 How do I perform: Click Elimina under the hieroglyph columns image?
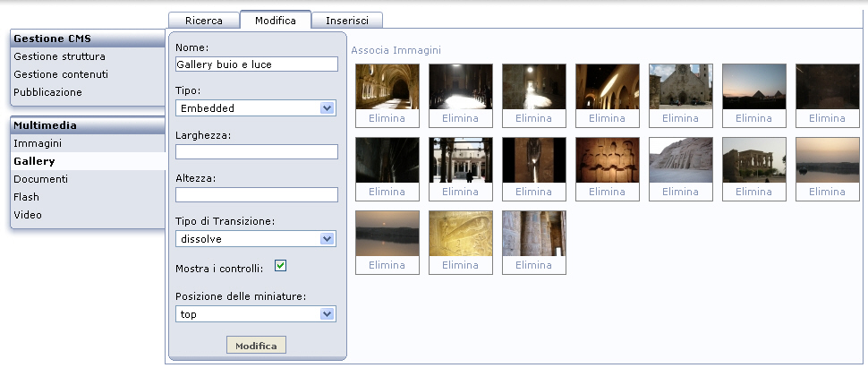[533, 265]
